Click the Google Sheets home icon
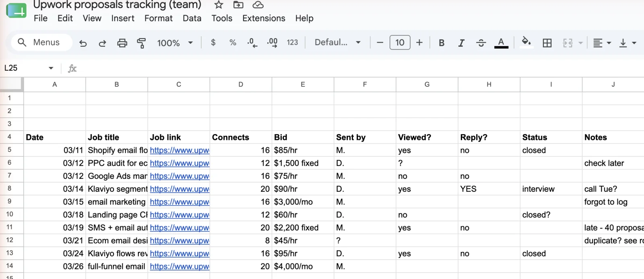644x279 pixels. [x=16, y=11]
